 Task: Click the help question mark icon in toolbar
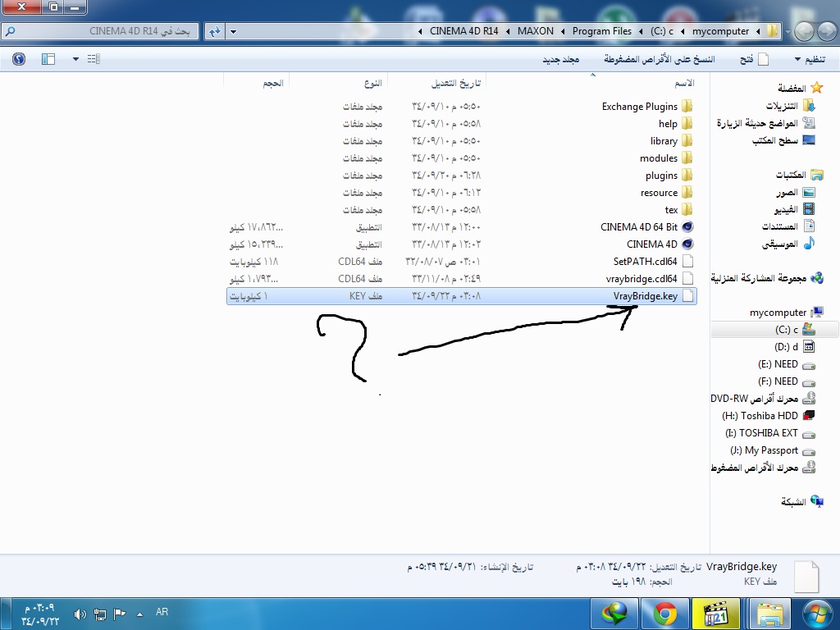click(x=19, y=59)
